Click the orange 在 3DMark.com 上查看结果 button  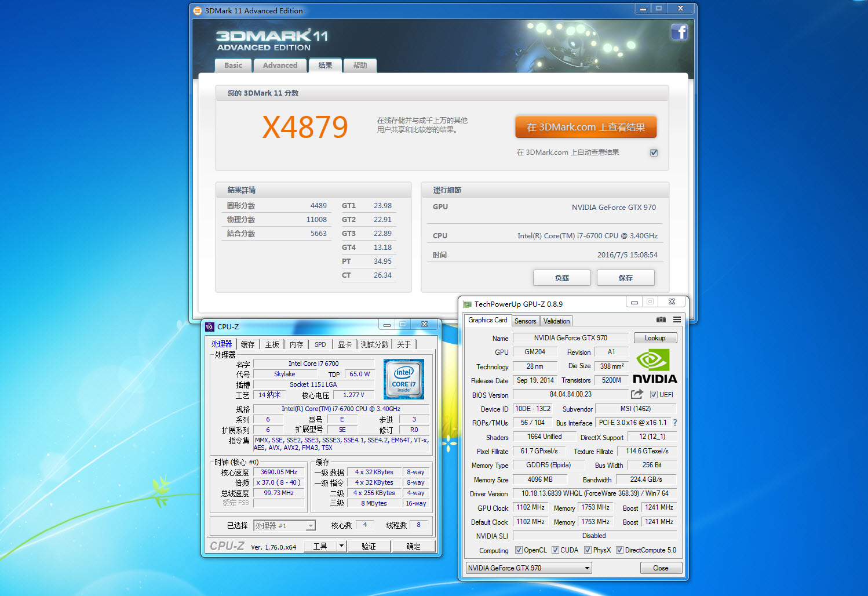[586, 127]
